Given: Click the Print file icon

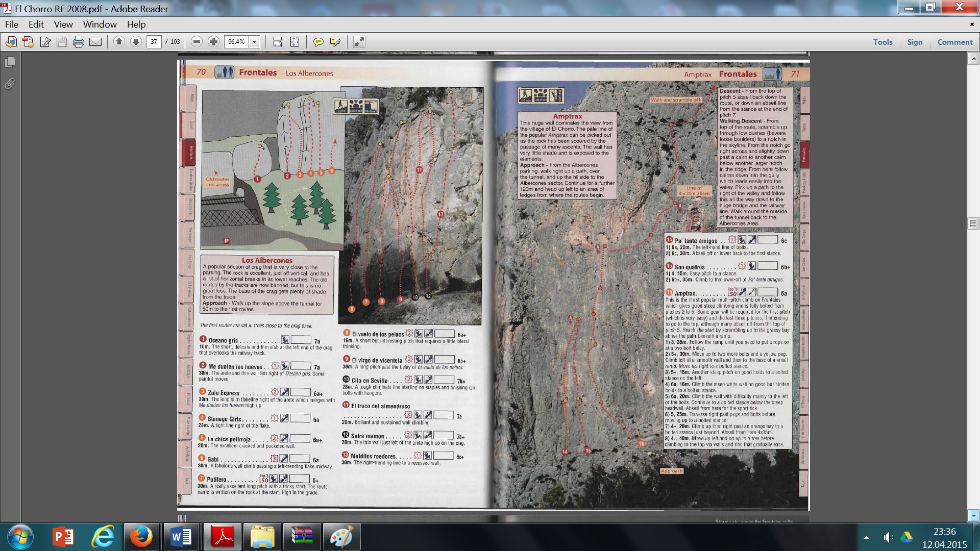Looking at the screenshot, I should [78, 42].
